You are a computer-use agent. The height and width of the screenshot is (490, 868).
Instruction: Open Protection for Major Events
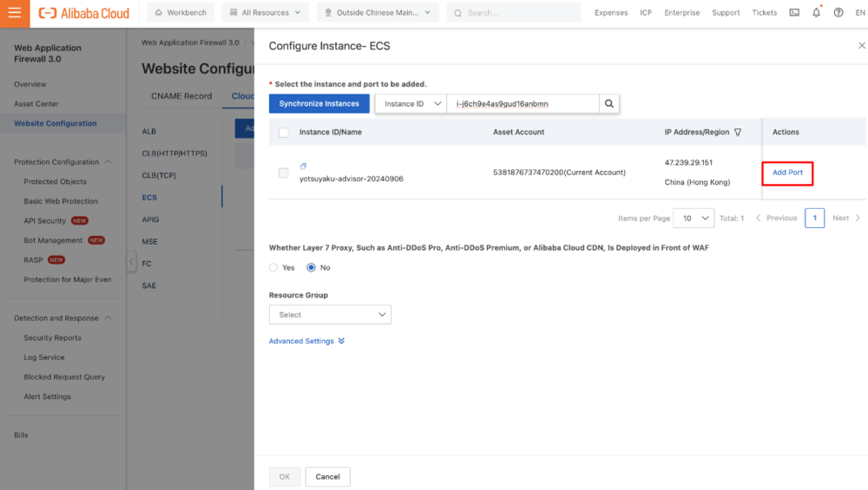(x=68, y=280)
